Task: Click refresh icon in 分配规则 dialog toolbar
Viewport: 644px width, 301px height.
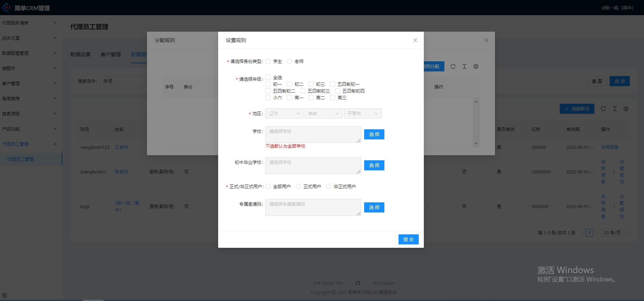Action: (x=453, y=67)
